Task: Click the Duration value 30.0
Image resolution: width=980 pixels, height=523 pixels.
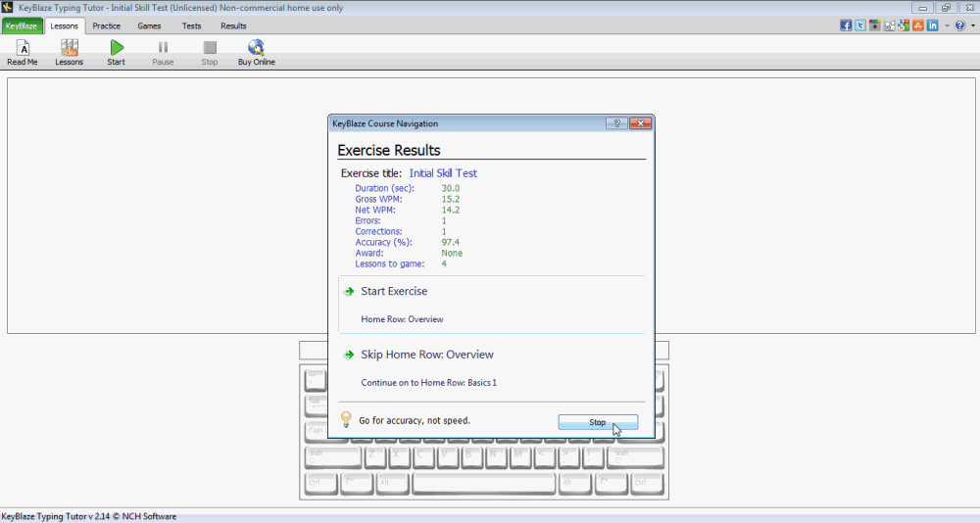Action: coord(451,189)
